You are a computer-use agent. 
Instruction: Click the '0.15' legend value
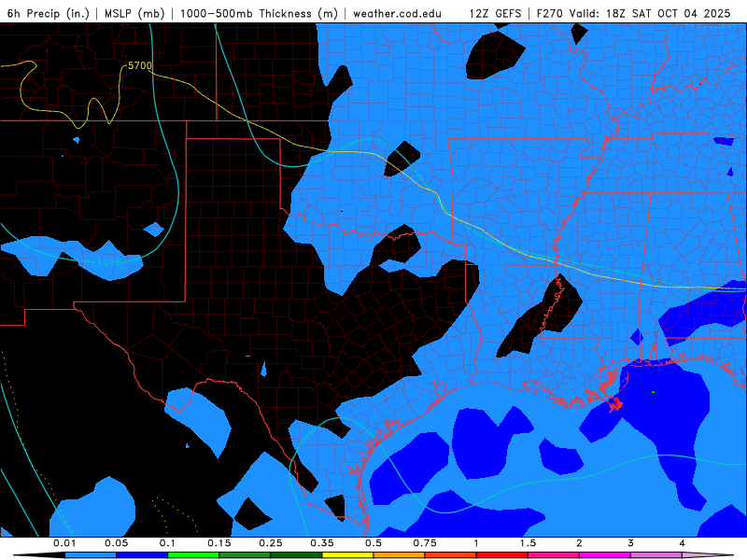219,543
